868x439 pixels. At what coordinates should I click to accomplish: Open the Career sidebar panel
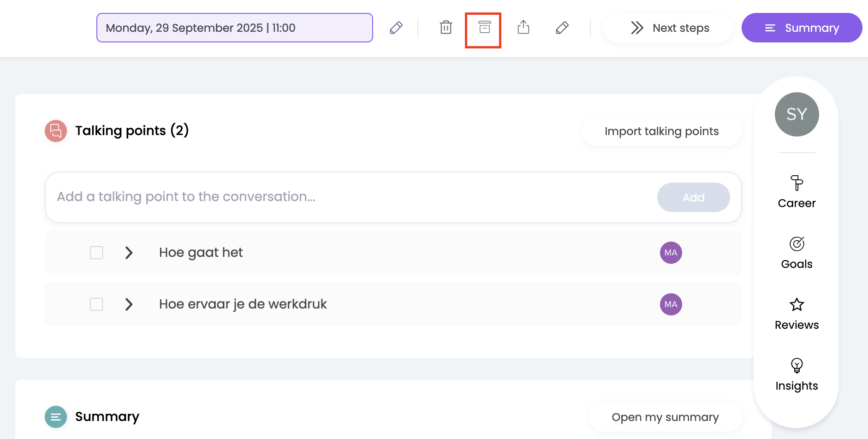point(797,192)
